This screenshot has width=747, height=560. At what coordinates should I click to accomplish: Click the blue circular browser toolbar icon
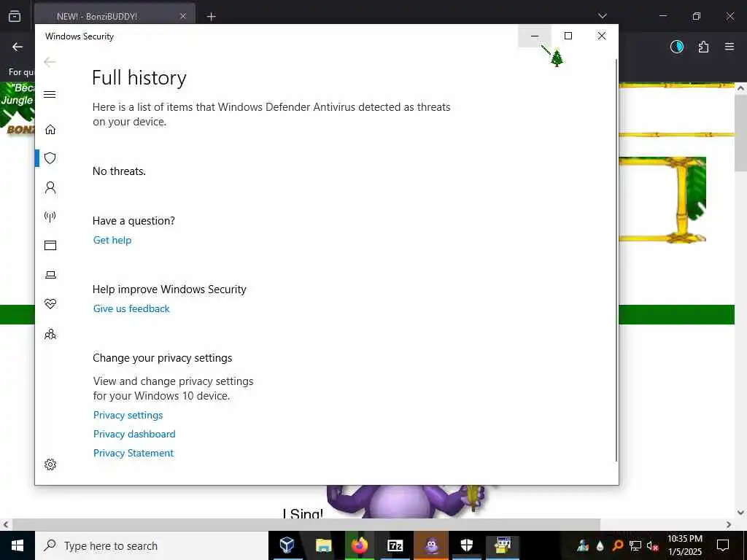pyautogui.click(x=677, y=47)
